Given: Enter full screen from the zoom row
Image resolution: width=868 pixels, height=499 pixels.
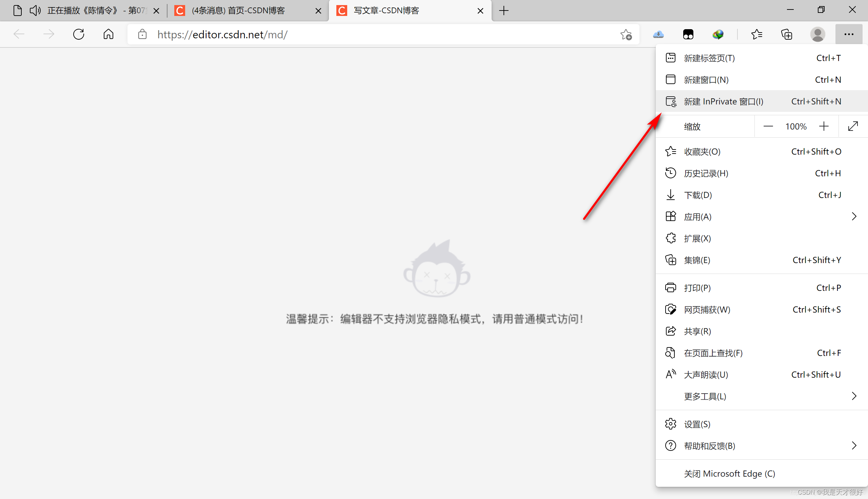Looking at the screenshot, I should pos(853,126).
